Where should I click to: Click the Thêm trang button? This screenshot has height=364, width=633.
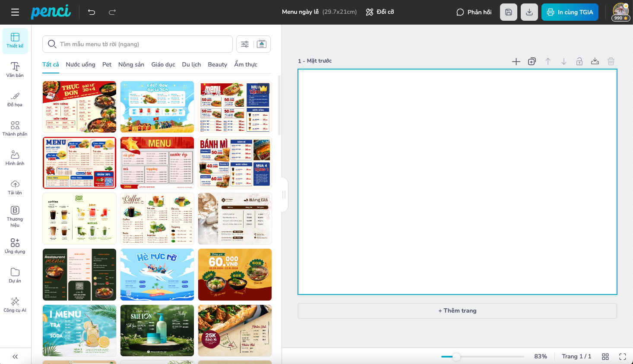pos(457,311)
